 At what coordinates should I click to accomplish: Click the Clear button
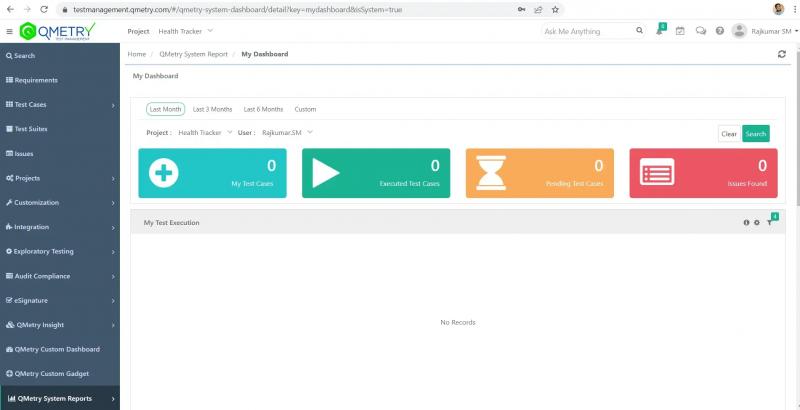(729, 134)
